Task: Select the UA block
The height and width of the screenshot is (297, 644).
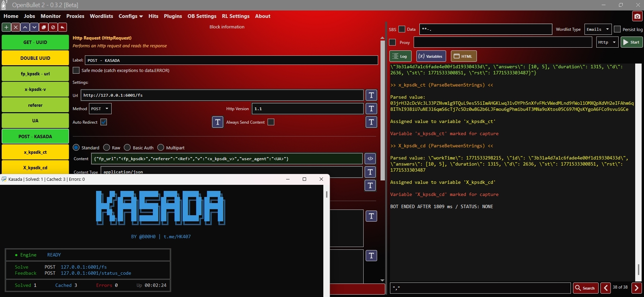Action: point(35,121)
